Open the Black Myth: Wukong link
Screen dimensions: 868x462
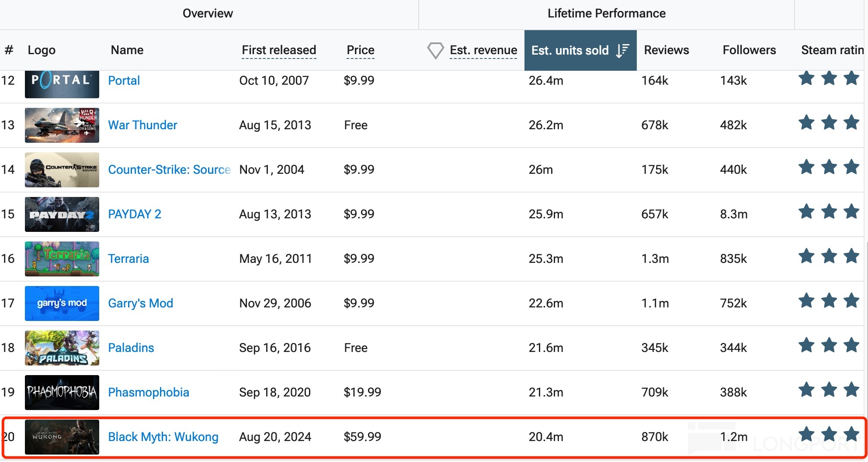point(163,437)
